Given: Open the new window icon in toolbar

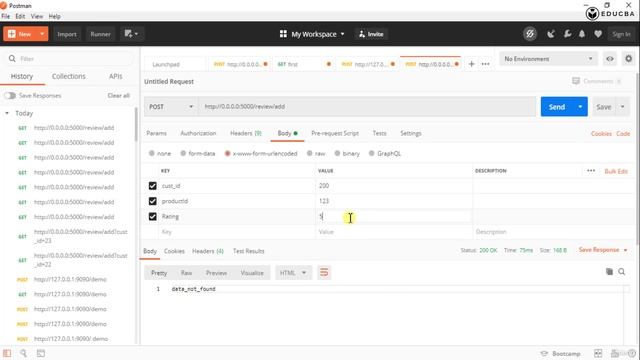Looking at the screenshot, I should 131,33.
